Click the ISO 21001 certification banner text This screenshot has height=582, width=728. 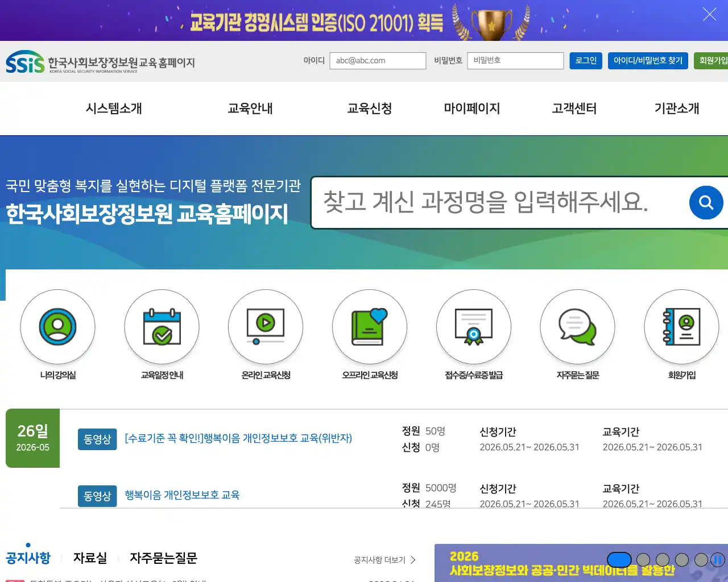(316, 23)
